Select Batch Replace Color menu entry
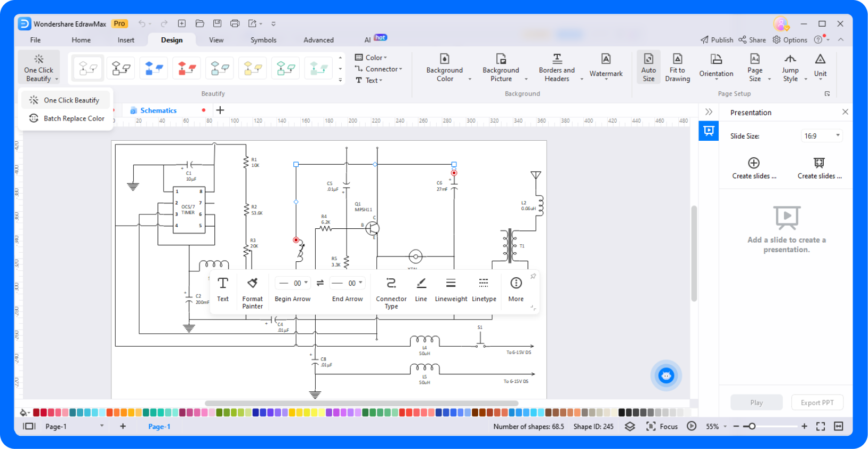Image resolution: width=868 pixels, height=449 pixels. (66, 118)
